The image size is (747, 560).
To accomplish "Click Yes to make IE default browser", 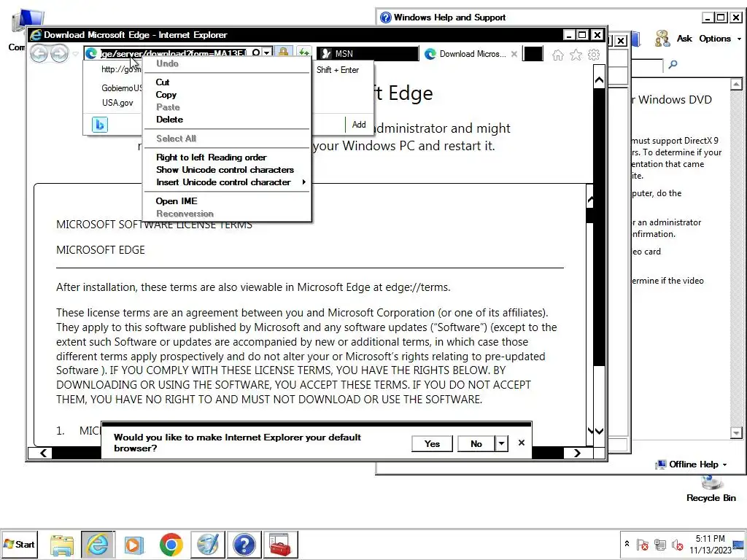I will (x=432, y=444).
